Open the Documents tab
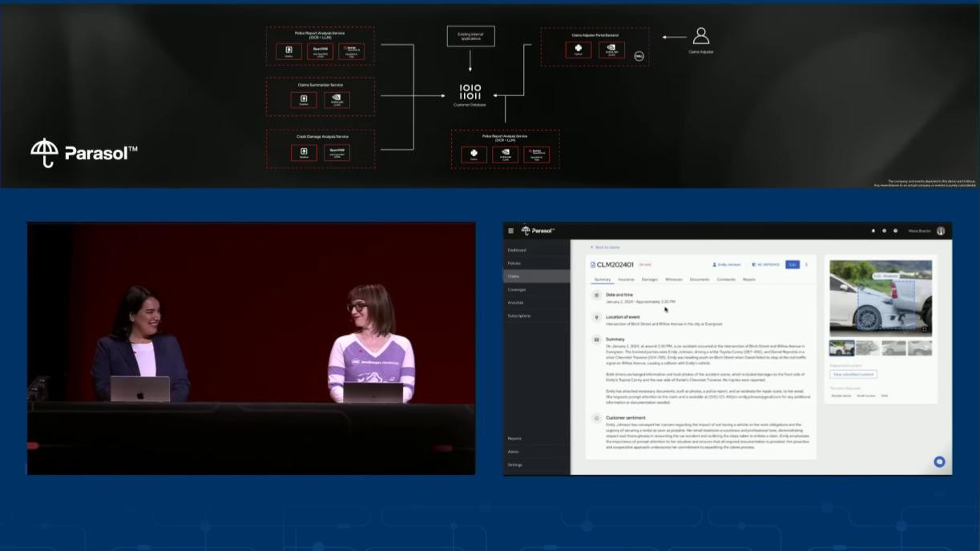The image size is (980, 551). tap(700, 280)
